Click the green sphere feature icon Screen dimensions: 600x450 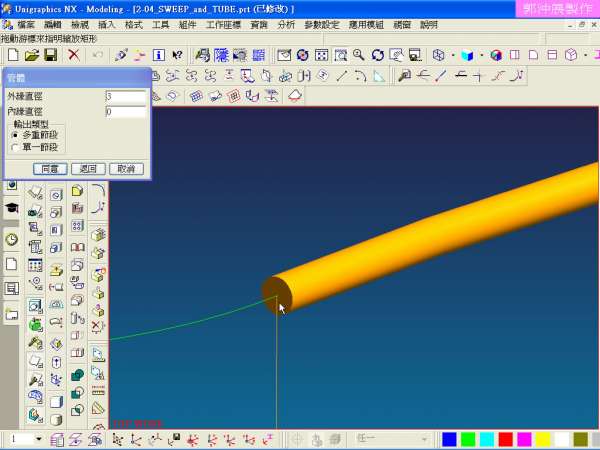click(36, 325)
